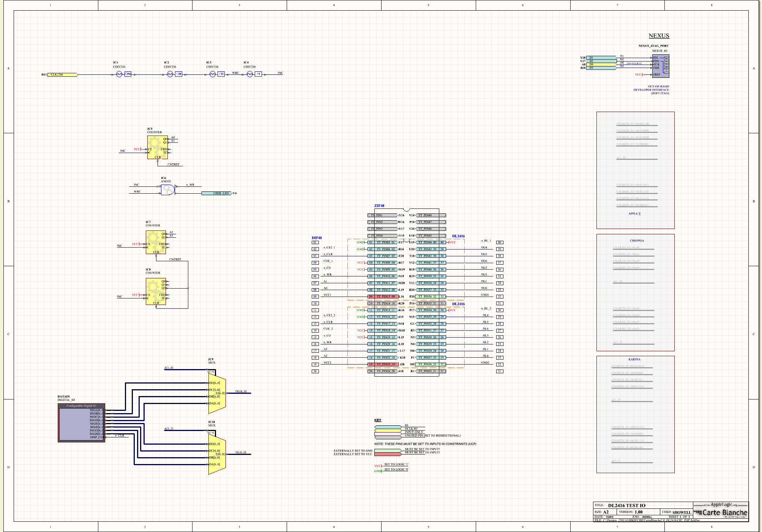The width and height of the screenshot is (762, 532).
Task: Select the NEXUS_IO JTAG port block
Action: point(661,66)
